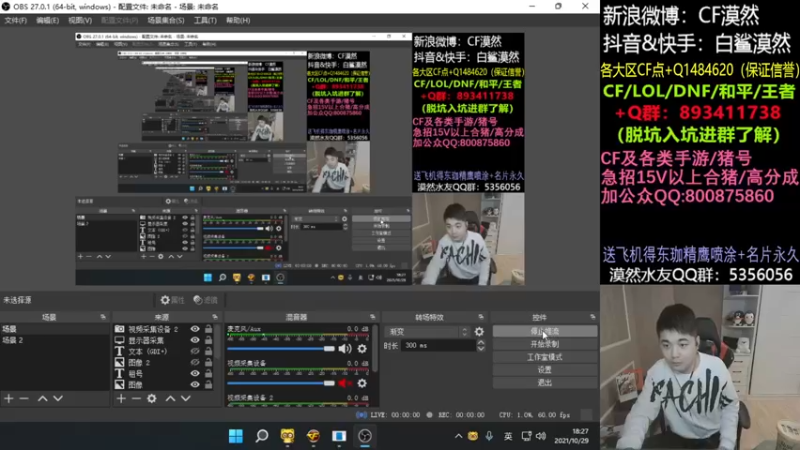Open Windows taskbar search

point(262,436)
